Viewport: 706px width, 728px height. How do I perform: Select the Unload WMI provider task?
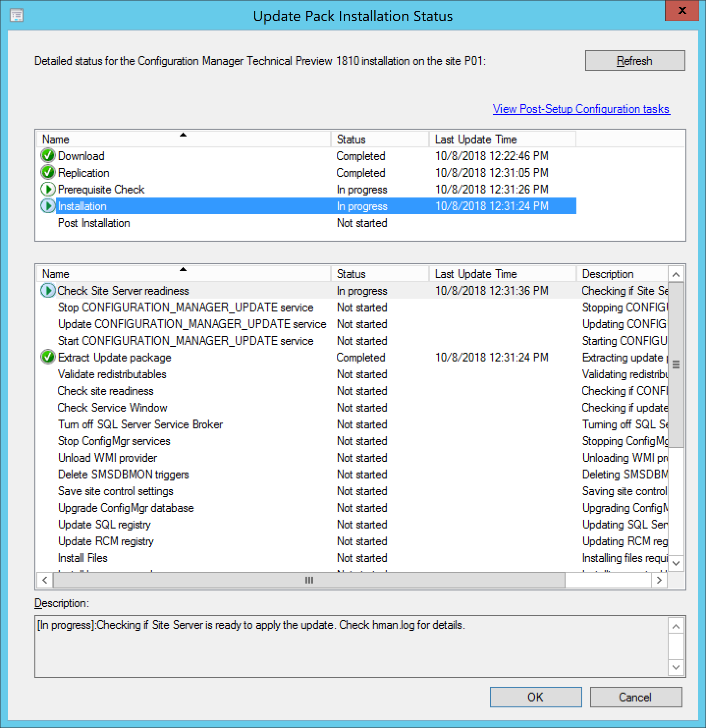[353, 458]
